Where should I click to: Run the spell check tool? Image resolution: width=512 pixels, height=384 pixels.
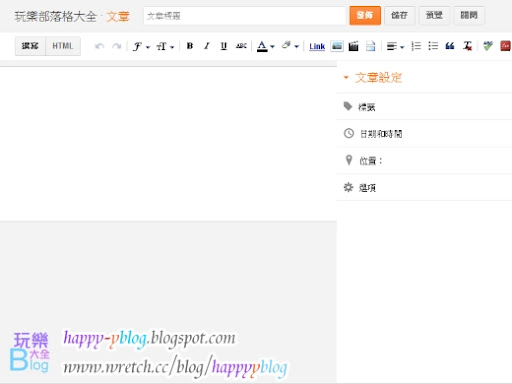pos(488,46)
